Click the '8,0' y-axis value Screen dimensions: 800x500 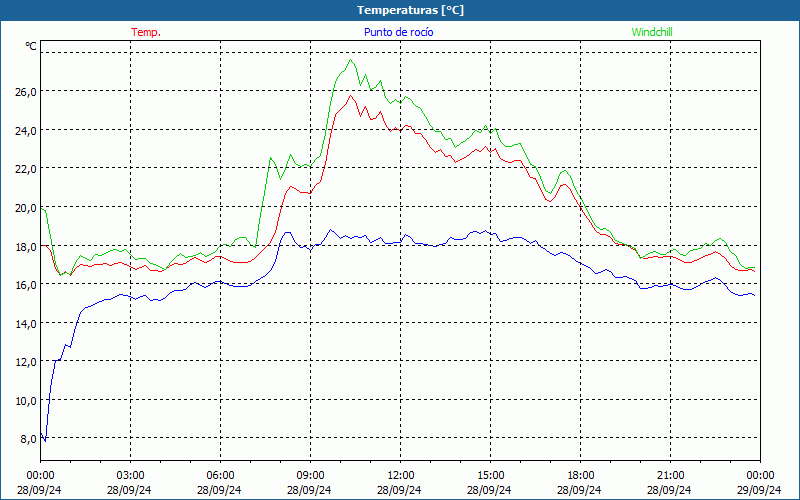(x=28, y=439)
